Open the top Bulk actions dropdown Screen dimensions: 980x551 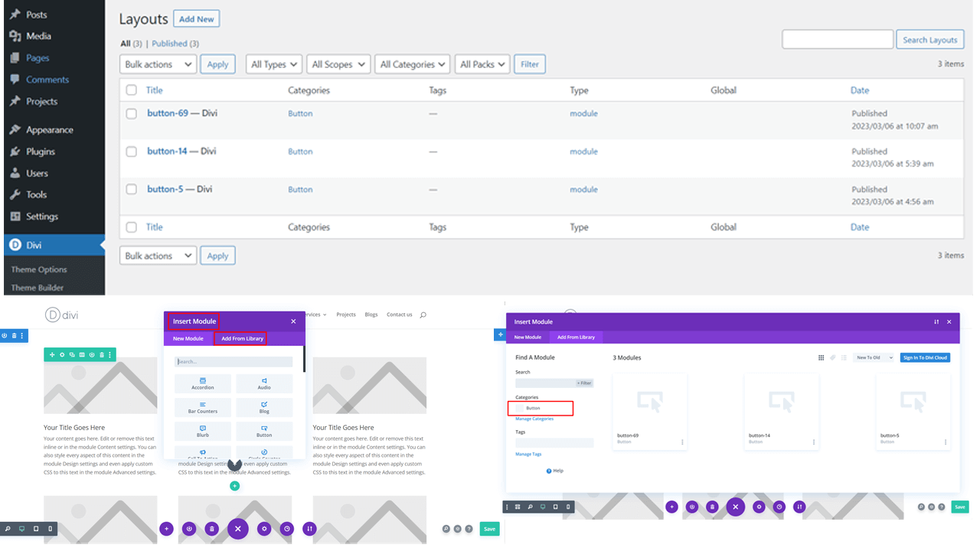tap(158, 64)
